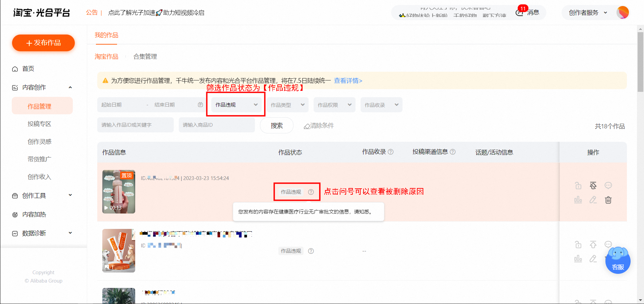View data chart icon for the pinned 00:13 video
Viewport: 644px width, 304px height.
(578, 200)
